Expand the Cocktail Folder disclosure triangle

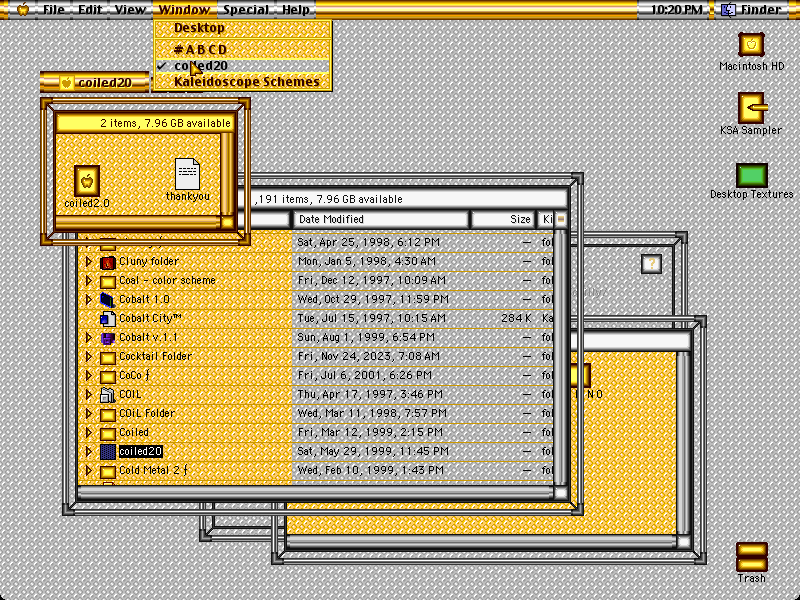point(88,357)
